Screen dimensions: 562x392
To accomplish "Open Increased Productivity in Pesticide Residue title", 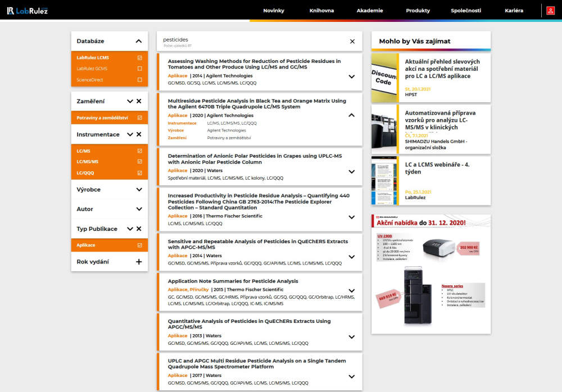I will point(259,202).
